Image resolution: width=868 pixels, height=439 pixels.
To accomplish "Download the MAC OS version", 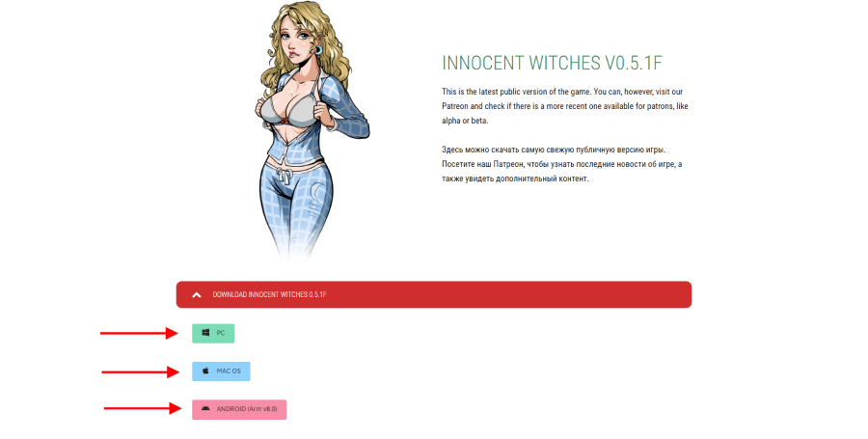I will 221,370.
